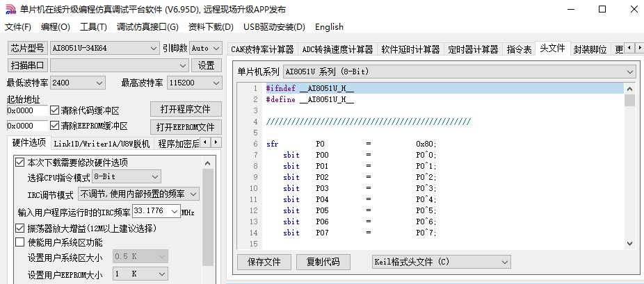Open 选择CPU指令模式 8-Bit dropdown
Screen dimensions: 644x284
coord(126,177)
